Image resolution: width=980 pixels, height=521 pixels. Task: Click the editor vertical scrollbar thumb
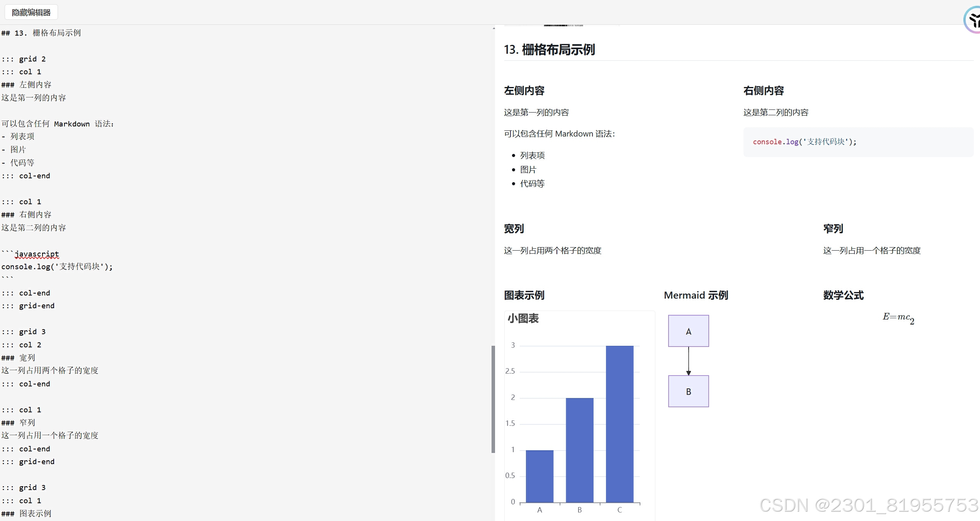[493, 398]
